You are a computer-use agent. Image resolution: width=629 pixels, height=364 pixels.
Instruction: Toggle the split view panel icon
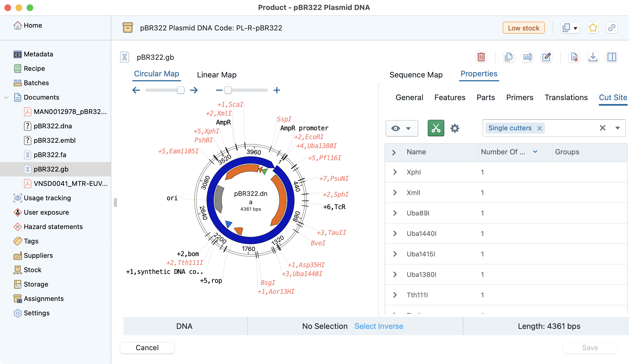pos(612,57)
